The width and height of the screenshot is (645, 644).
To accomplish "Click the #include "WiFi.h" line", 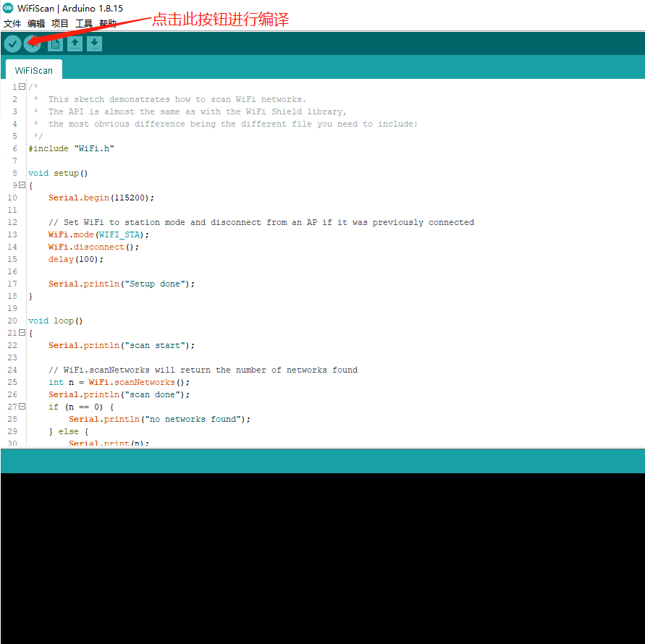I will pos(71,148).
